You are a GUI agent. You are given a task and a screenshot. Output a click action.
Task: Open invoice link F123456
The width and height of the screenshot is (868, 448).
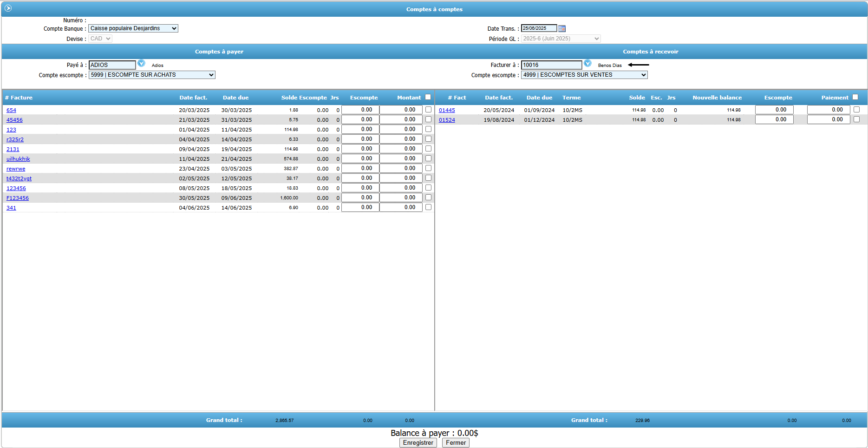pos(18,198)
